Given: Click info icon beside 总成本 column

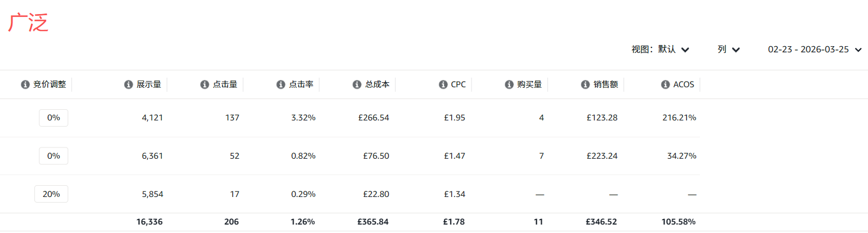Looking at the screenshot, I should [x=357, y=84].
